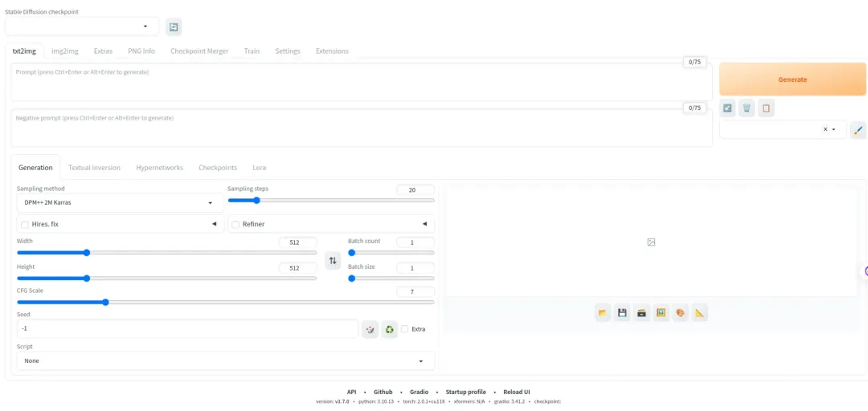The image size is (868, 411).
Task: Enable the Hires. fix checkbox
Action: tap(25, 225)
